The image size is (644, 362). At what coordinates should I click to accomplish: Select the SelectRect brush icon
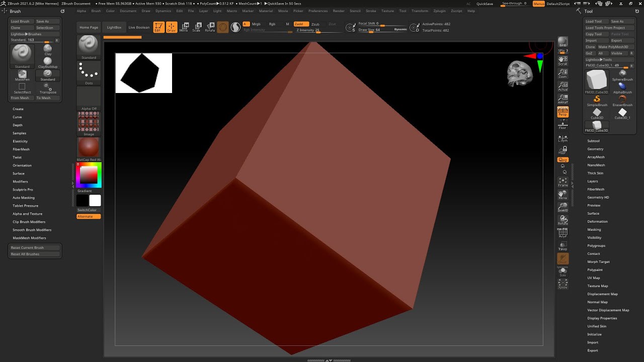click(x=22, y=88)
